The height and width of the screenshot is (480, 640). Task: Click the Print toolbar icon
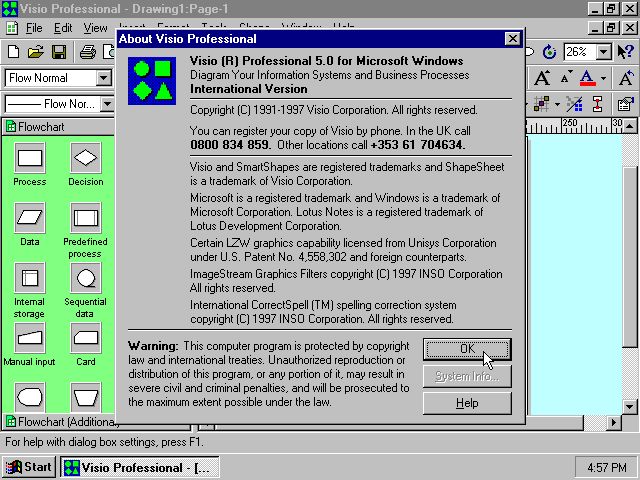(x=87, y=52)
